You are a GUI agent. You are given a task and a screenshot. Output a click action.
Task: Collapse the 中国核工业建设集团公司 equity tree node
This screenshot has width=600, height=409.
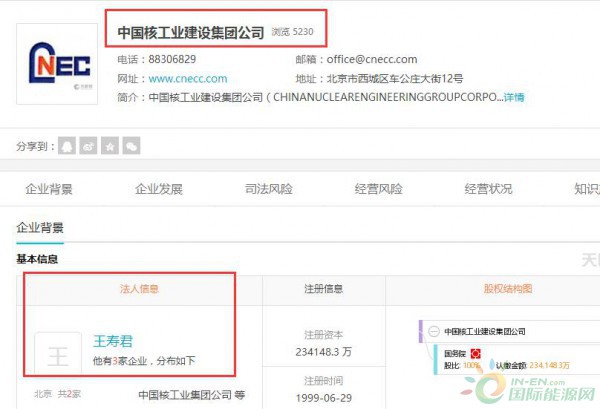[x=433, y=331]
